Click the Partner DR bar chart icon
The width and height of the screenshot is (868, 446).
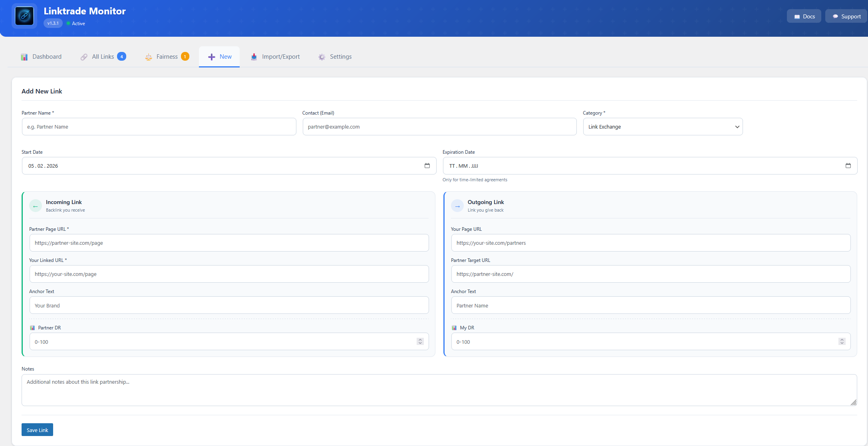32,327
